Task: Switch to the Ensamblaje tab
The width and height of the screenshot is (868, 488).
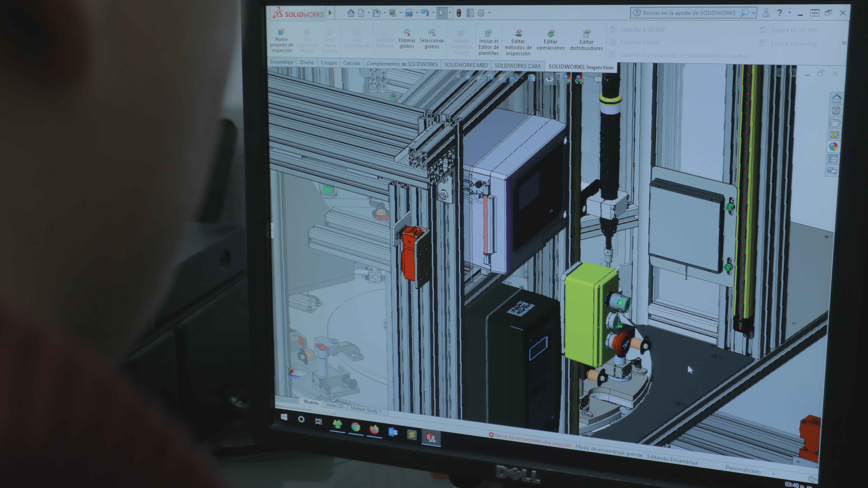Action: click(282, 62)
